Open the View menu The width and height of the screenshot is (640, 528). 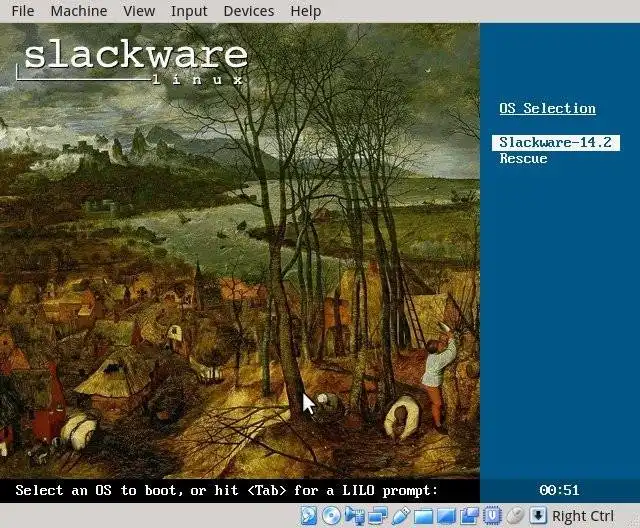(139, 11)
